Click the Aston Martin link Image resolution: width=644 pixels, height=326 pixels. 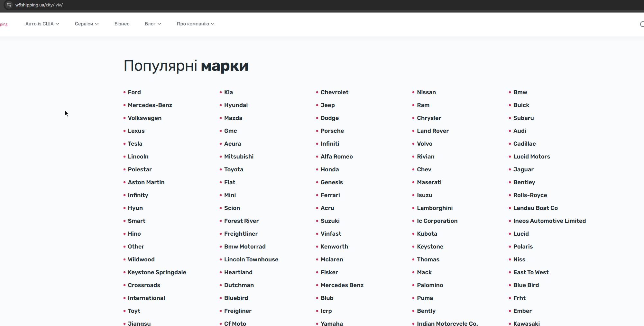pos(146,182)
